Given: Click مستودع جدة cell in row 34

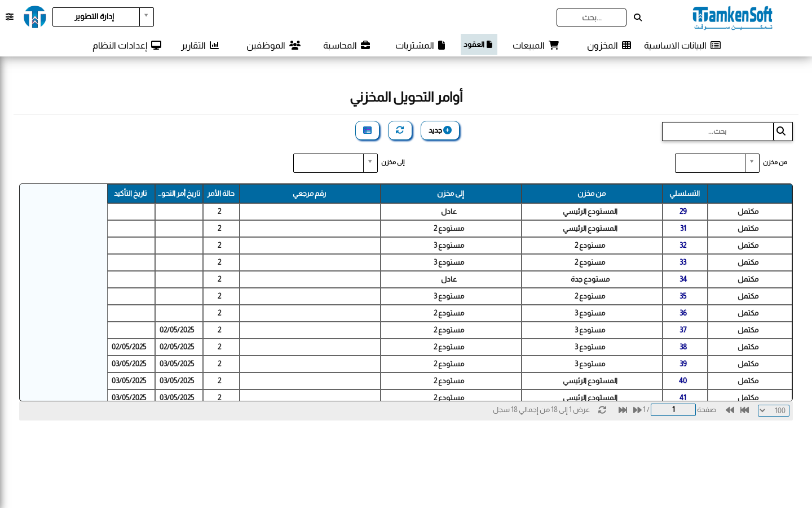Looking at the screenshot, I should click(592, 279).
